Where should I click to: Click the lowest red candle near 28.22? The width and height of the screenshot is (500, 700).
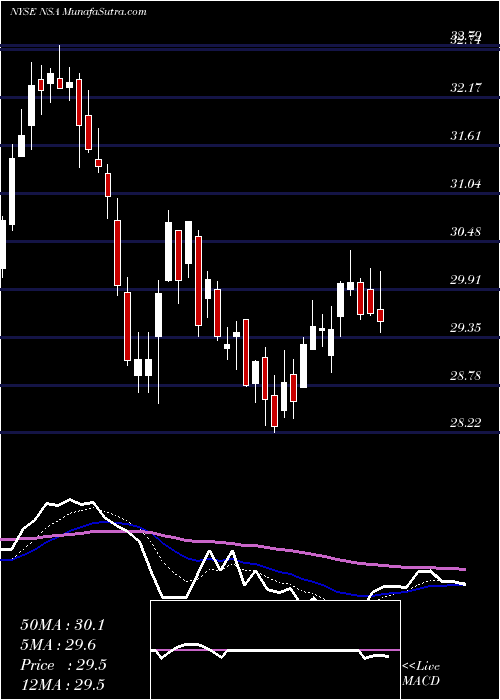[x=274, y=411]
